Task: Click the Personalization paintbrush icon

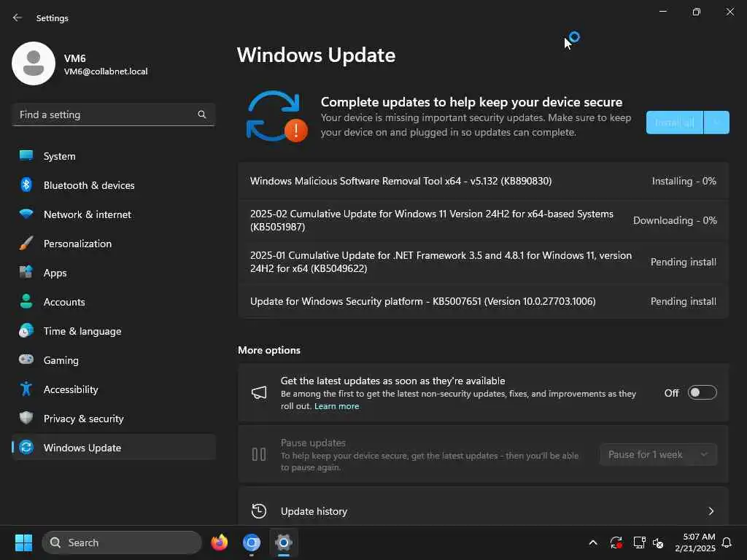Action: (26, 244)
